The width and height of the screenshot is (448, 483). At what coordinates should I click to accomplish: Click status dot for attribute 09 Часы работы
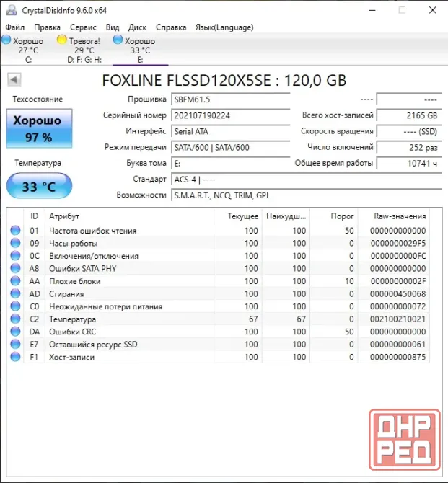[15, 243]
